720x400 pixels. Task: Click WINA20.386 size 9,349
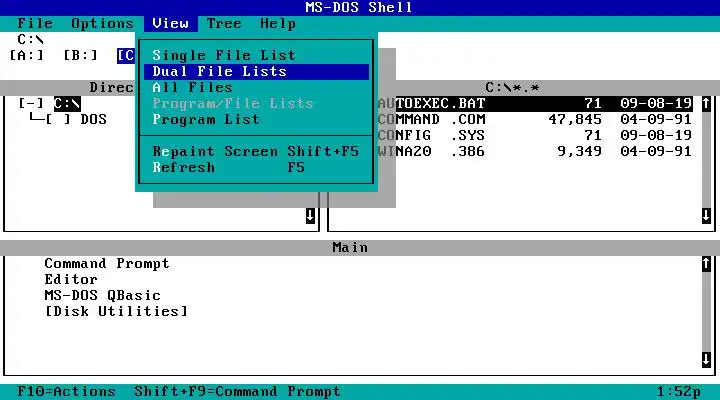[x=579, y=152]
